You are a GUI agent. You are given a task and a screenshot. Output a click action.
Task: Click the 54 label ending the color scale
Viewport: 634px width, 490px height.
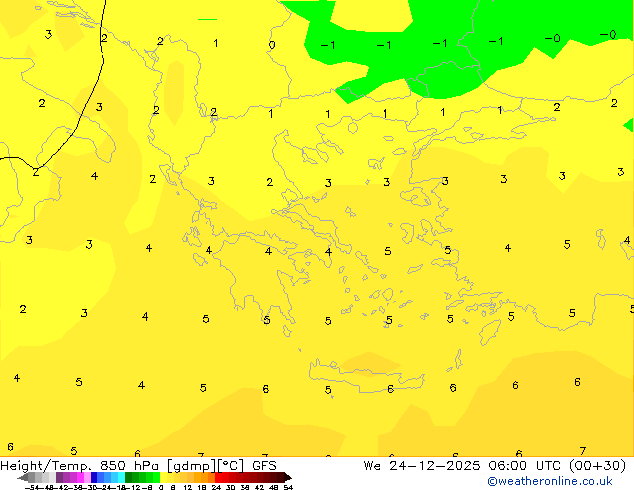288,488
